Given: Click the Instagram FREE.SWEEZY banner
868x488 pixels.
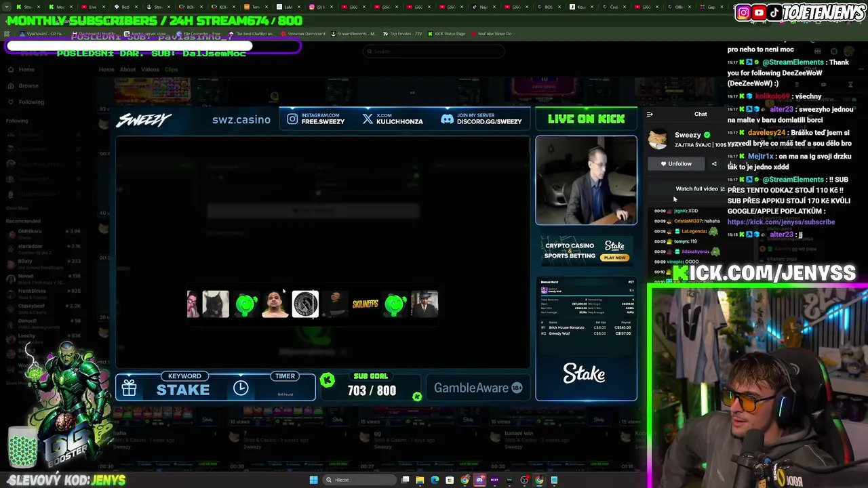Looking at the screenshot, I should coord(316,119).
